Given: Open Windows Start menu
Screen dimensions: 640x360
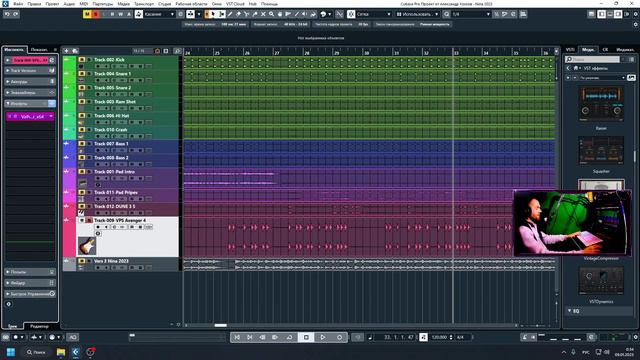Looking at the screenshot, I should 11,352.
